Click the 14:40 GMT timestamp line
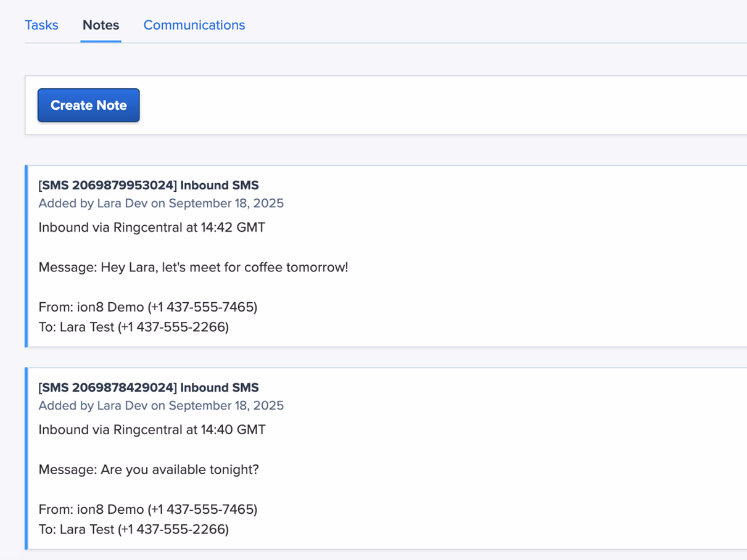 pos(151,429)
